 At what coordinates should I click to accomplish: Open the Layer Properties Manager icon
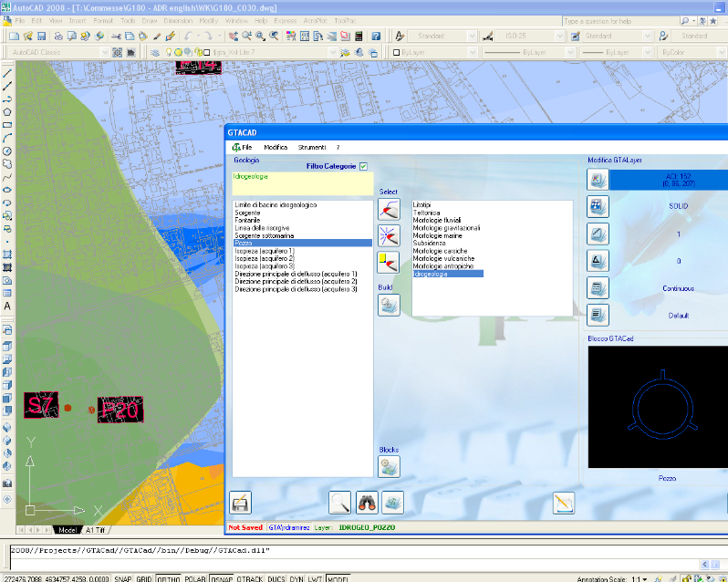pyautogui.click(x=155, y=52)
